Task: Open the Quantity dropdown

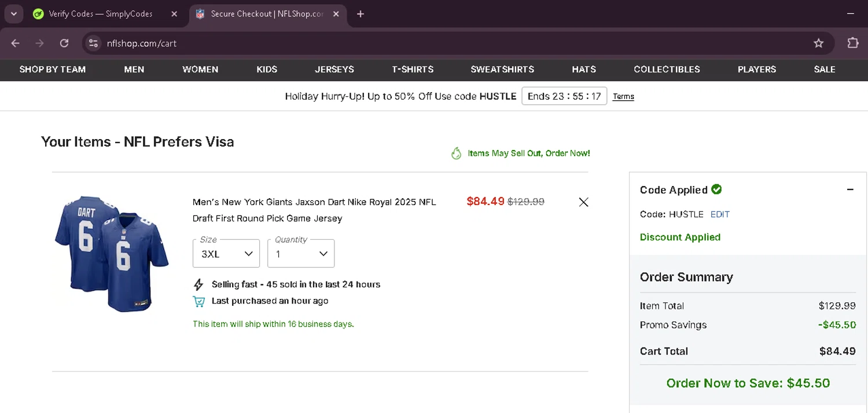Action: pos(301,254)
